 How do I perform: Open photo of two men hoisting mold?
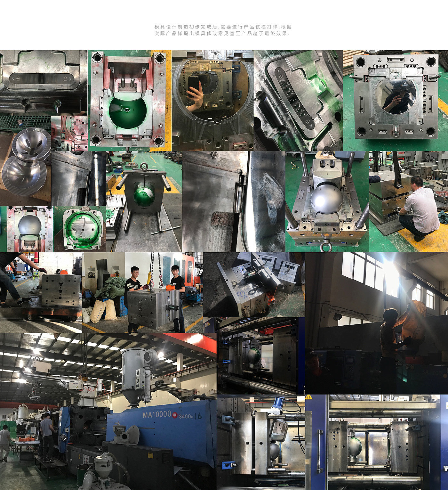(x=142, y=292)
